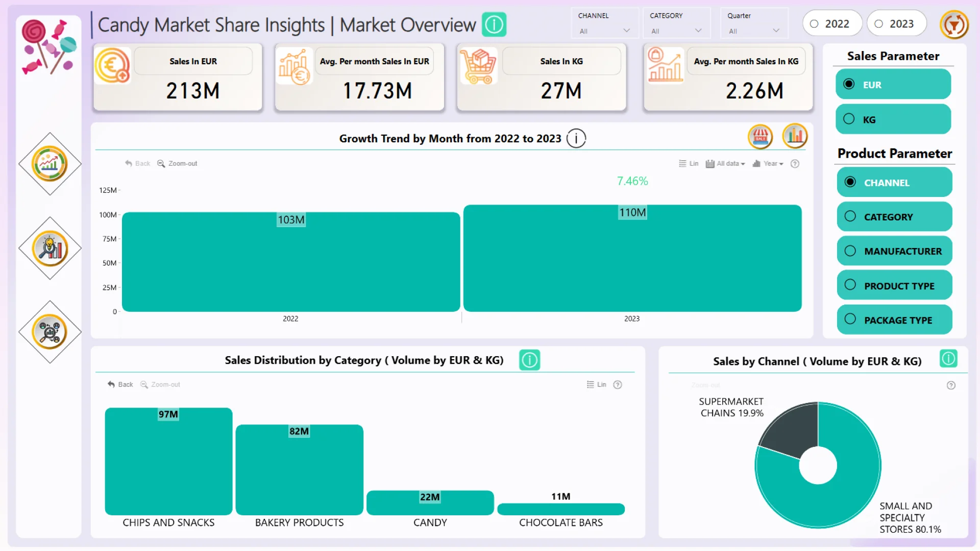Open the Quarter filter dropdown
Viewport: 980px width, 551px height.
click(x=754, y=31)
